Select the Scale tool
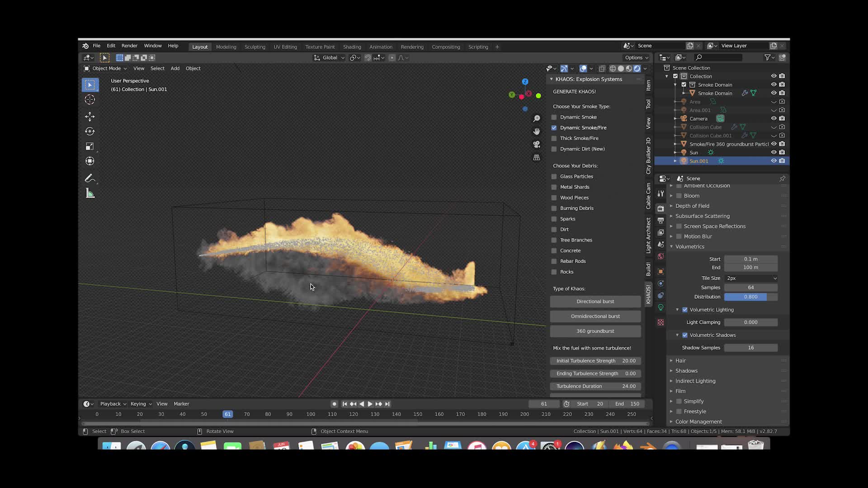Image resolution: width=868 pixels, height=488 pixels. 90,146
